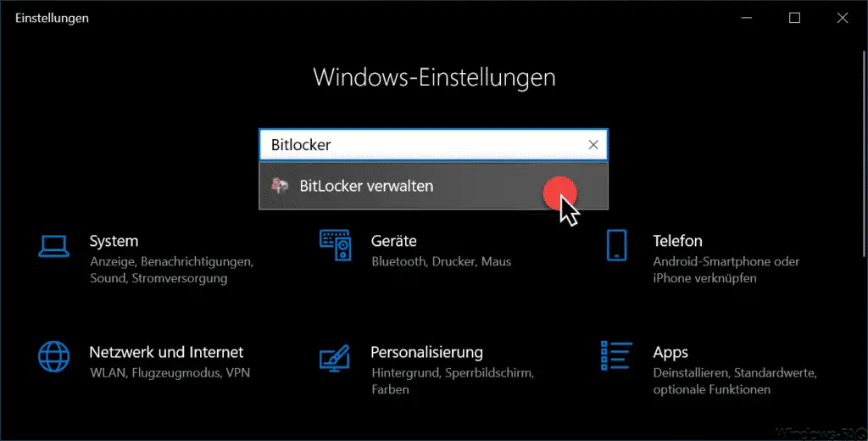Clear the search field with the X
Screen dimensions: 868x441
593,145
